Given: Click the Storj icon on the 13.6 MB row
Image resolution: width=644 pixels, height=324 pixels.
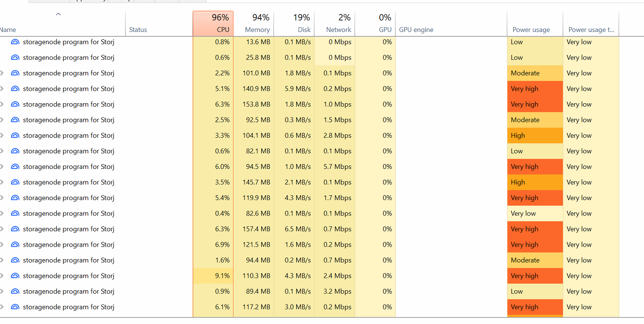Looking at the screenshot, I should pos(15,42).
